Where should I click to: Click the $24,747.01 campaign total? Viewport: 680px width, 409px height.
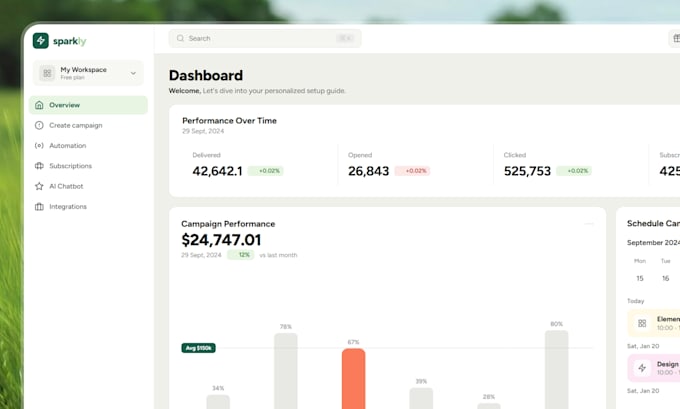point(221,240)
